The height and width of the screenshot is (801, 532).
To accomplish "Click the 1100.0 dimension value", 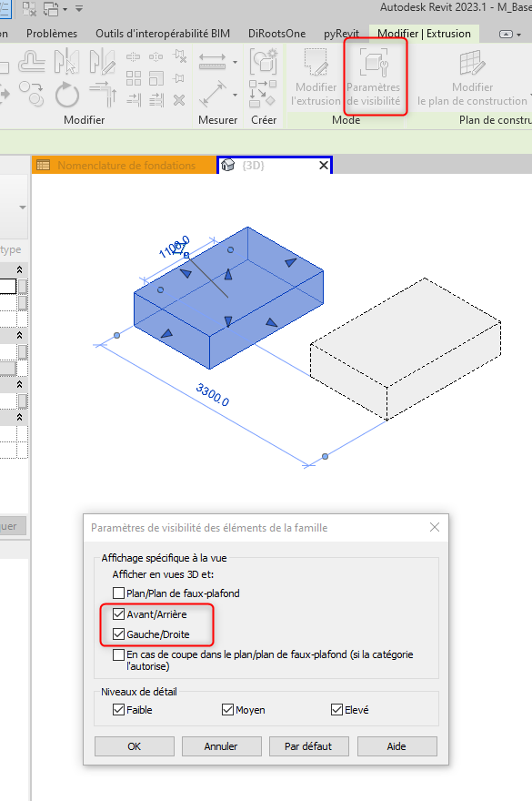I will click(174, 248).
